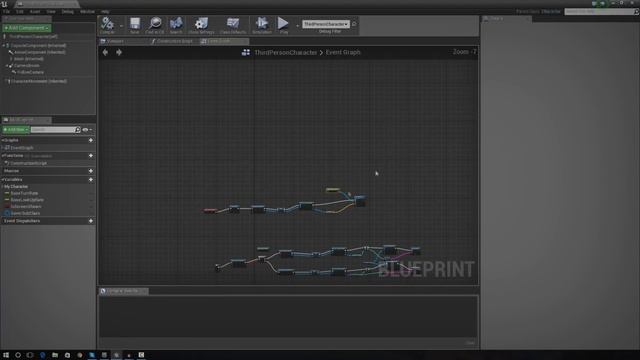Open the Edit menu
Viewport: 640px width, 360px height.
[x=20, y=11]
